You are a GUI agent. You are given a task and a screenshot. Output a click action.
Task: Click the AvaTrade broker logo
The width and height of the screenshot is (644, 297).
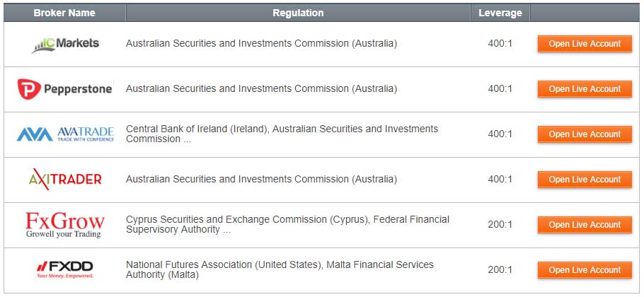[x=64, y=134]
